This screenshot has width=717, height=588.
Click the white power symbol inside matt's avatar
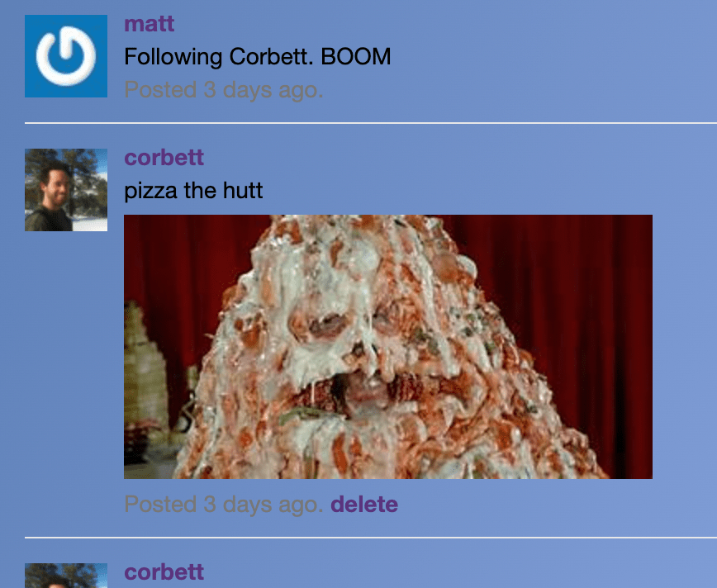pos(66,56)
